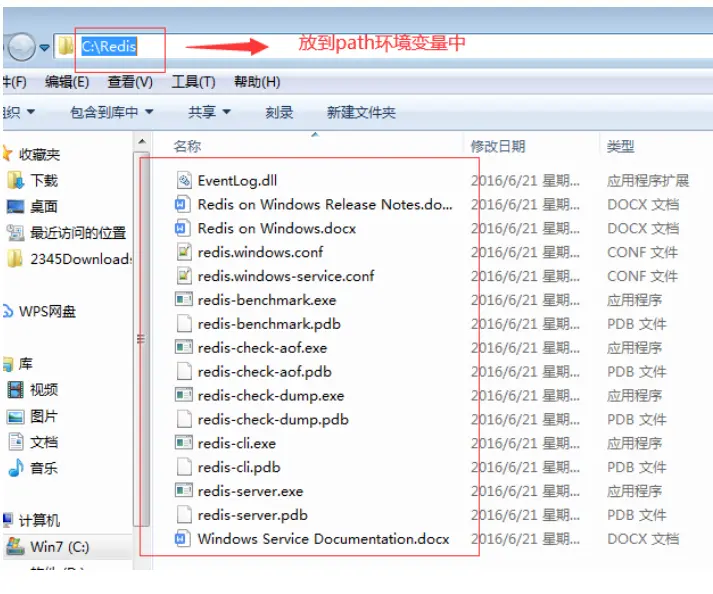Click the 最近访问的位置 icon in sidebar

click(x=15, y=233)
